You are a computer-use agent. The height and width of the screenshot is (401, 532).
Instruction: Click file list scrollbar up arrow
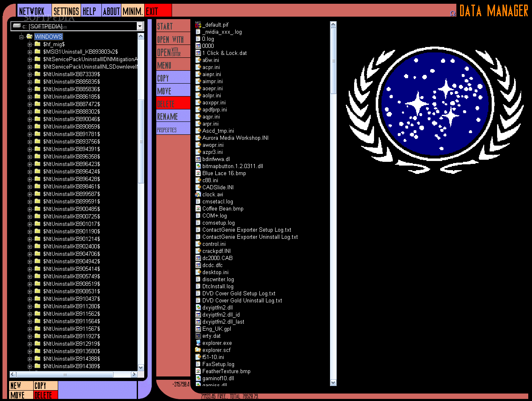(x=333, y=25)
